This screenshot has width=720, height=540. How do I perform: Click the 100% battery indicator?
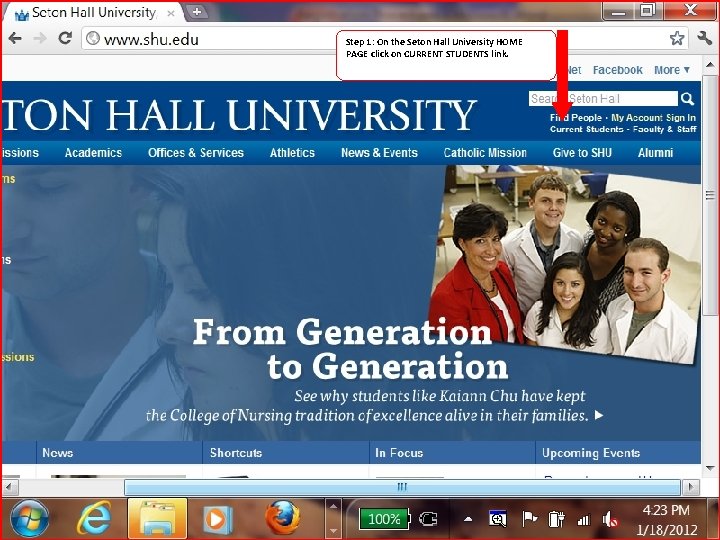click(384, 519)
